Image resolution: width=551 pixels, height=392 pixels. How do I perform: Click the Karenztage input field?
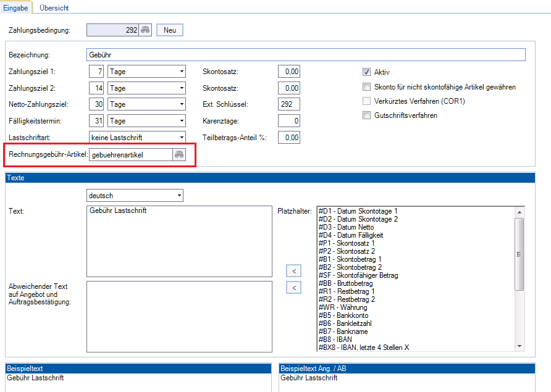[289, 121]
